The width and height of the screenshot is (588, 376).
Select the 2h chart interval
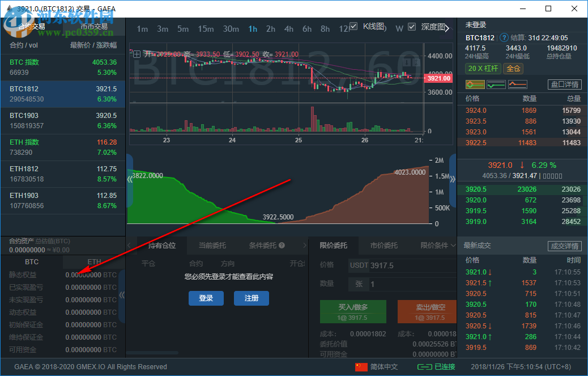click(271, 29)
